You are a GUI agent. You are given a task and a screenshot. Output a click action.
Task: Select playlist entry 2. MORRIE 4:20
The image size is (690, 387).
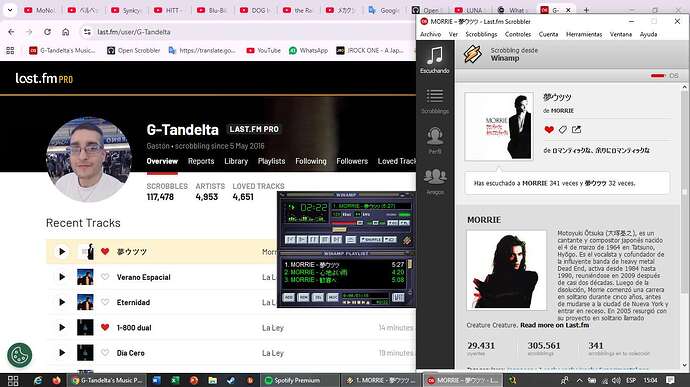click(x=344, y=273)
